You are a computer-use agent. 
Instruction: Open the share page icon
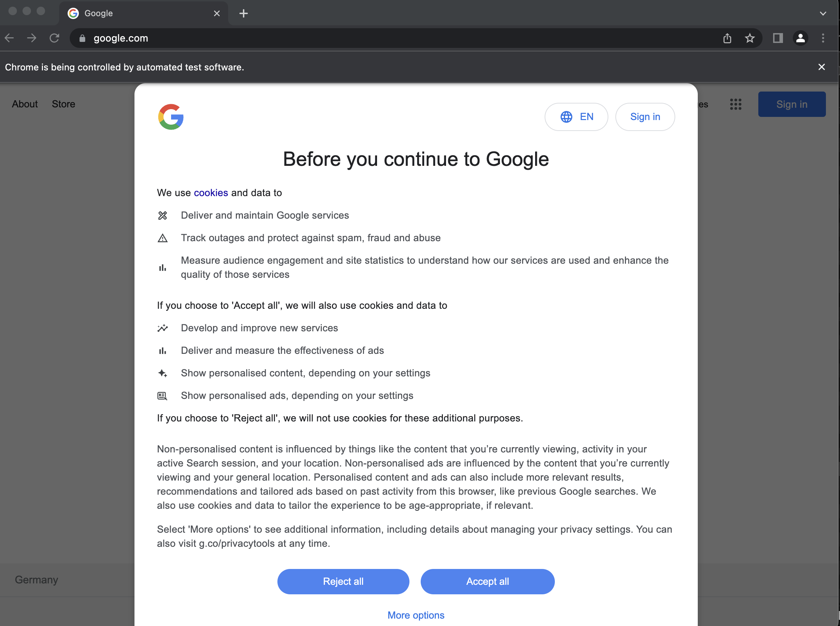point(727,38)
